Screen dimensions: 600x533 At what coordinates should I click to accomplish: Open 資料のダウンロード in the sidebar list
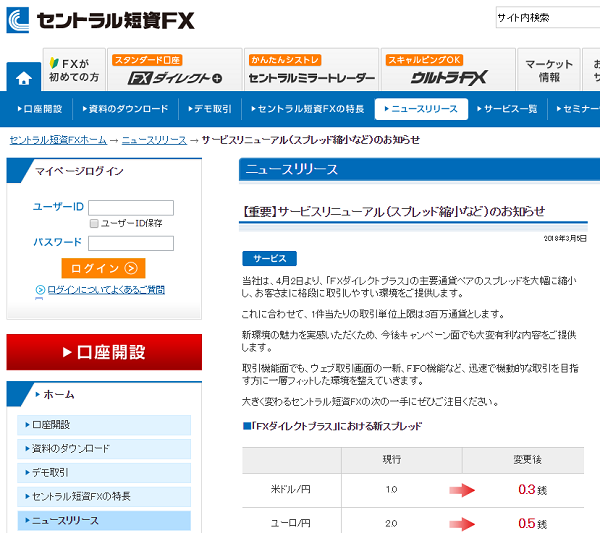pos(104,449)
